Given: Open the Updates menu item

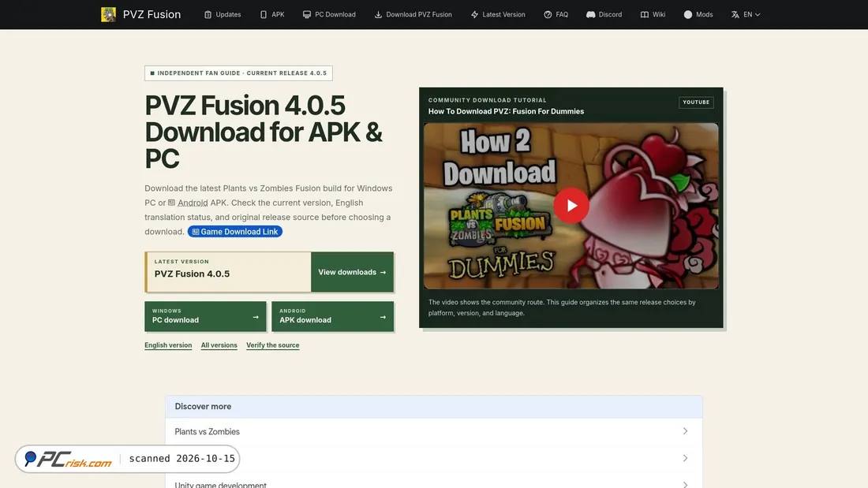Looking at the screenshot, I should (223, 14).
